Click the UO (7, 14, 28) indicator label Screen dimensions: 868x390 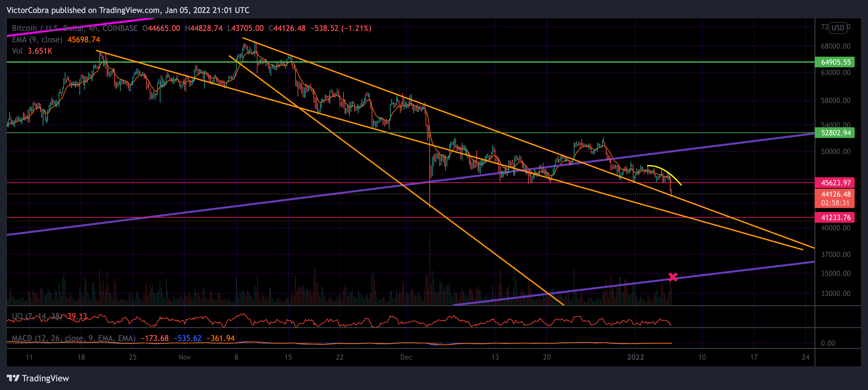pyautogui.click(x=37, y=316)
